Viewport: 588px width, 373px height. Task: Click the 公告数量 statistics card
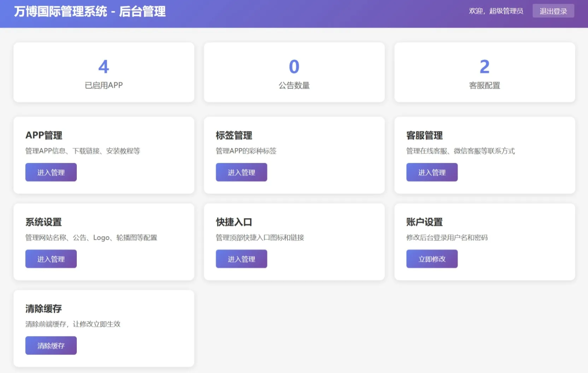pos(294,72)
